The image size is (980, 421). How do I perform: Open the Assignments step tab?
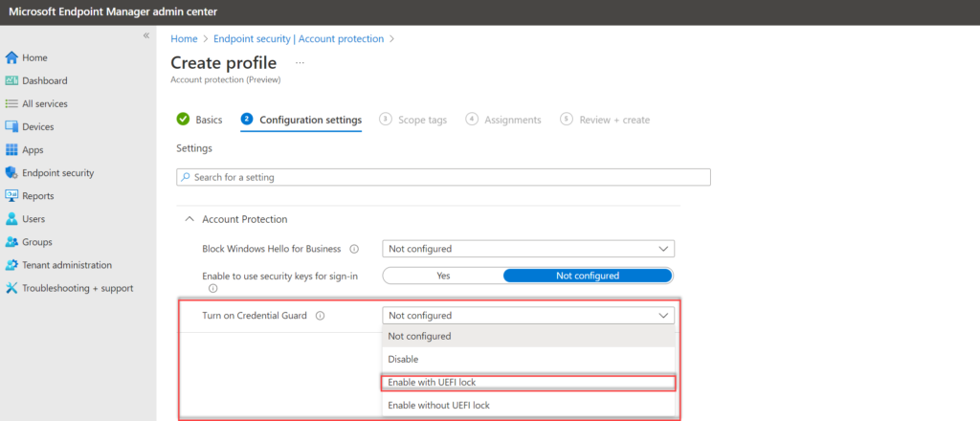[503, 120]
